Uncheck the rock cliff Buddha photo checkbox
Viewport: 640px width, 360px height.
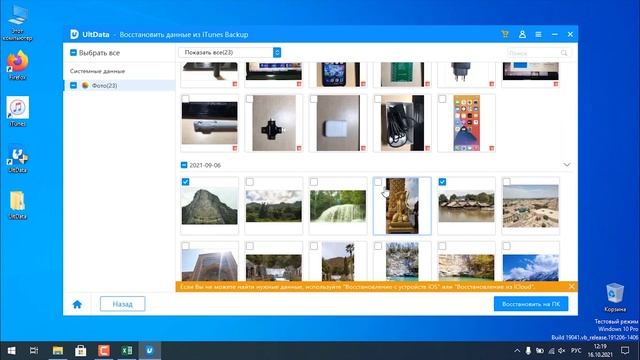(185, 182)
